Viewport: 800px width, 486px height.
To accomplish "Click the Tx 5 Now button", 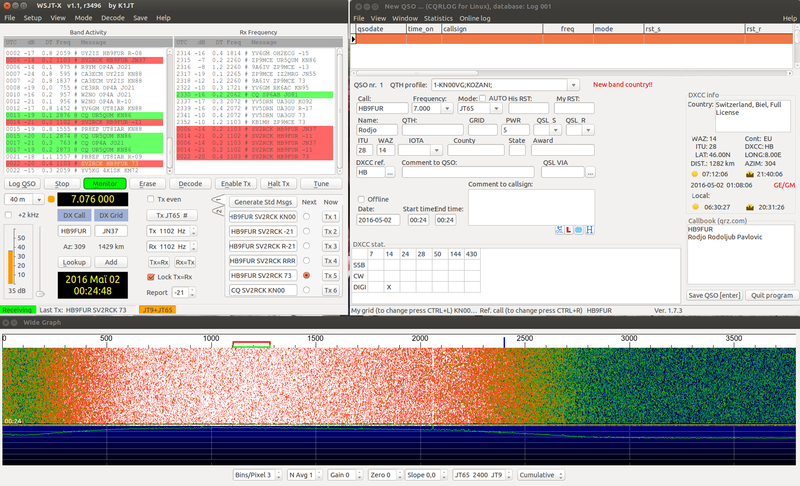I will pyautogui.click(x=331, y=275).
